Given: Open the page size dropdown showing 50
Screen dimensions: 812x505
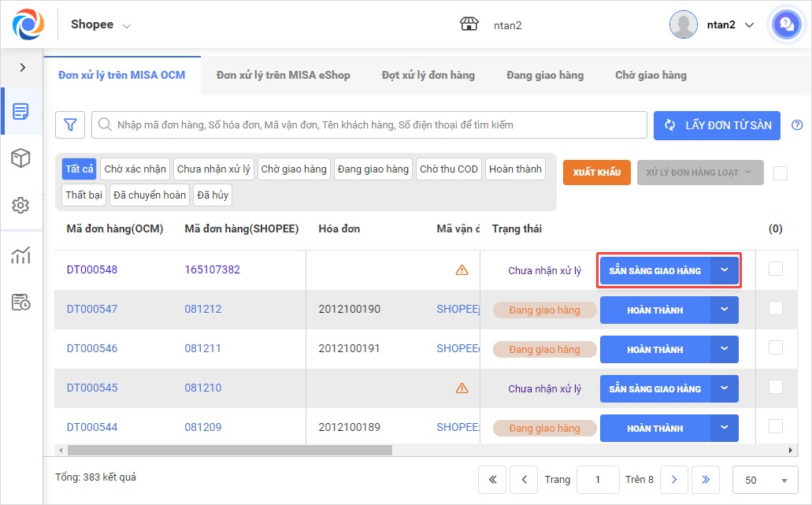Looking at the screenshot, I should click(x=765, y=480).
